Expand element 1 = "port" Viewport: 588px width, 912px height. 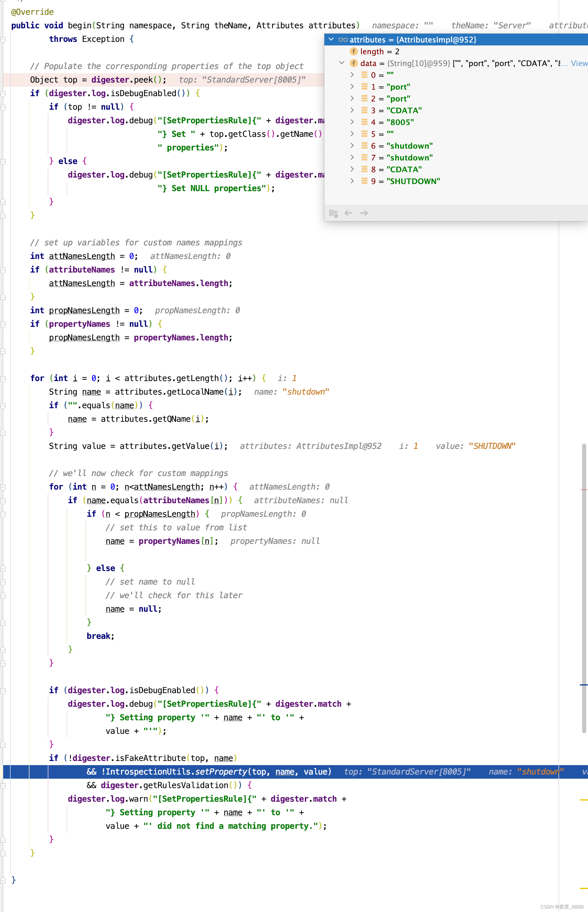(x=352, y=87)
